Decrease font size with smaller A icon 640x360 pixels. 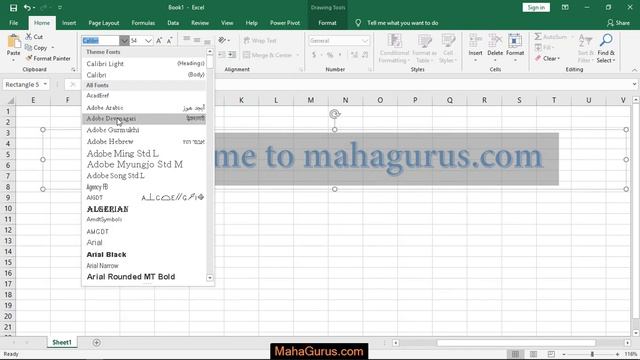pos(169,40)
